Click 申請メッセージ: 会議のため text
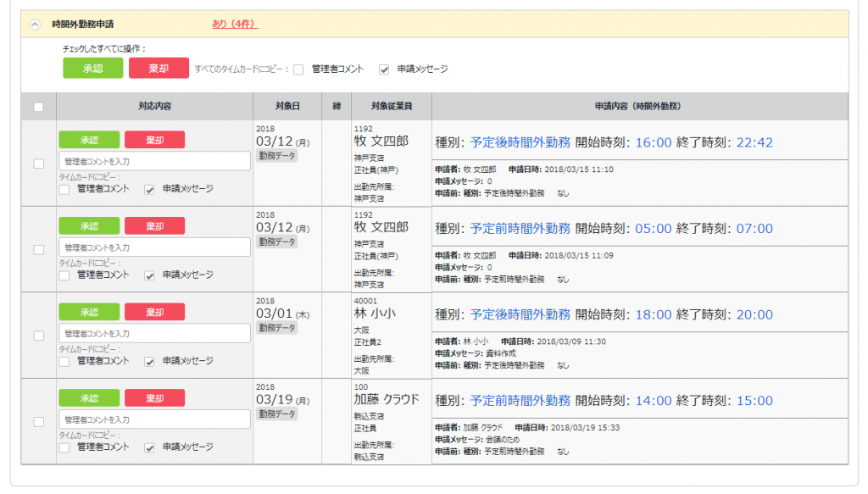The image size is (868, 494). click(477, 440)
